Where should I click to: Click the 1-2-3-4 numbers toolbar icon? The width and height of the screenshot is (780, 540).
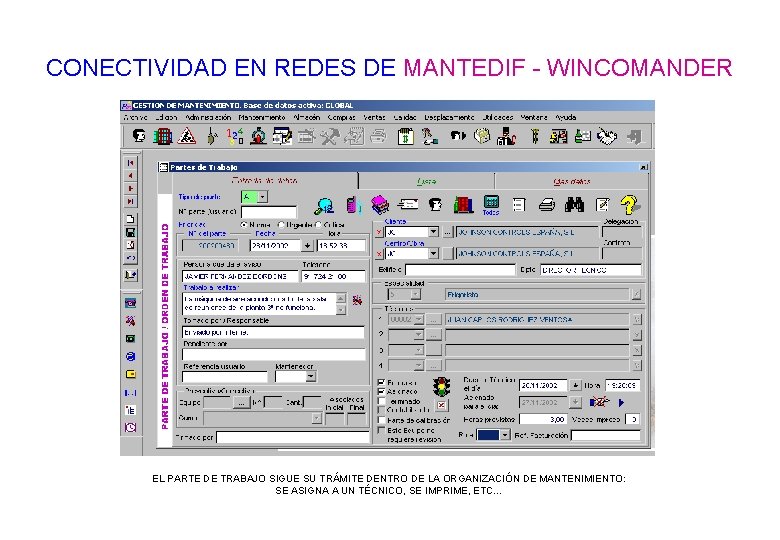coord(235,136)
